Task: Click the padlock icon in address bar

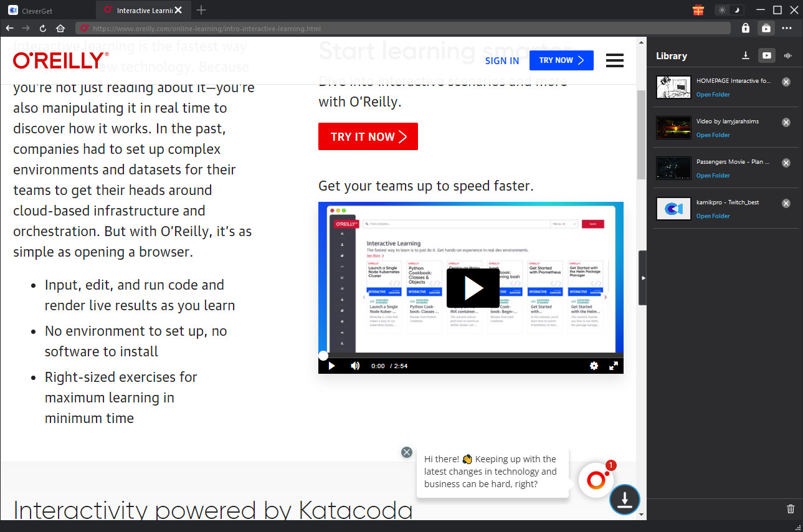Action: tap(745, 28)
